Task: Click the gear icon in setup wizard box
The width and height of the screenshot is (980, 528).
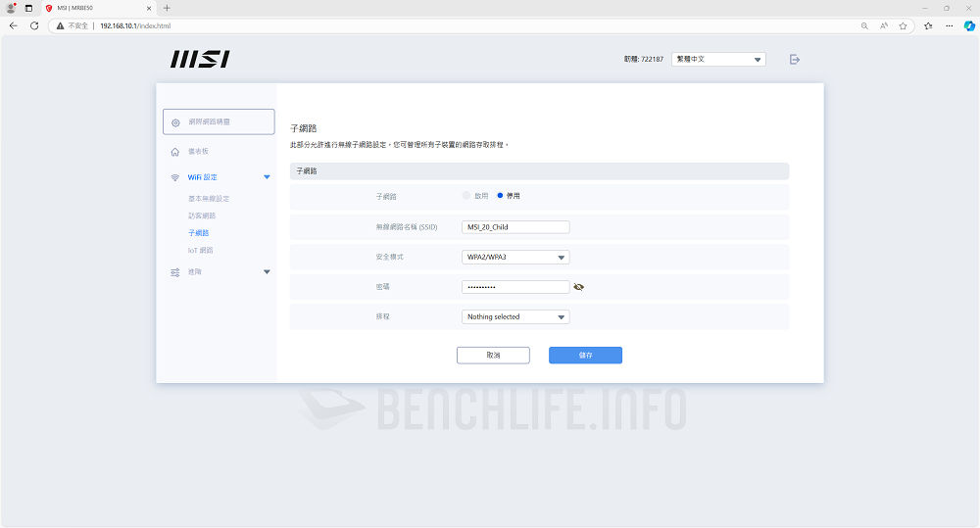Action: click(x=175, y=122)
